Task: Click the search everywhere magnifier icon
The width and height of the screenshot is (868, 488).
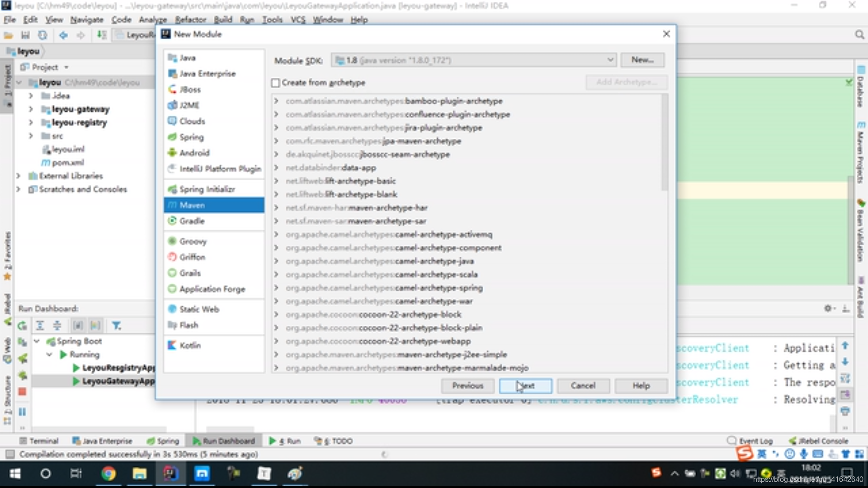Action: (859, 35)
